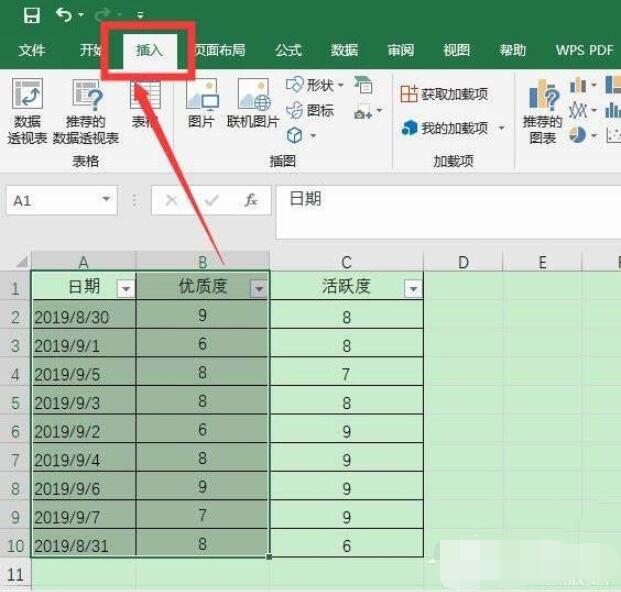Image resolution: width=621 pixels, height=592 pixels.
Task: Open the 文件 menu tab
Action: (32, 50)
